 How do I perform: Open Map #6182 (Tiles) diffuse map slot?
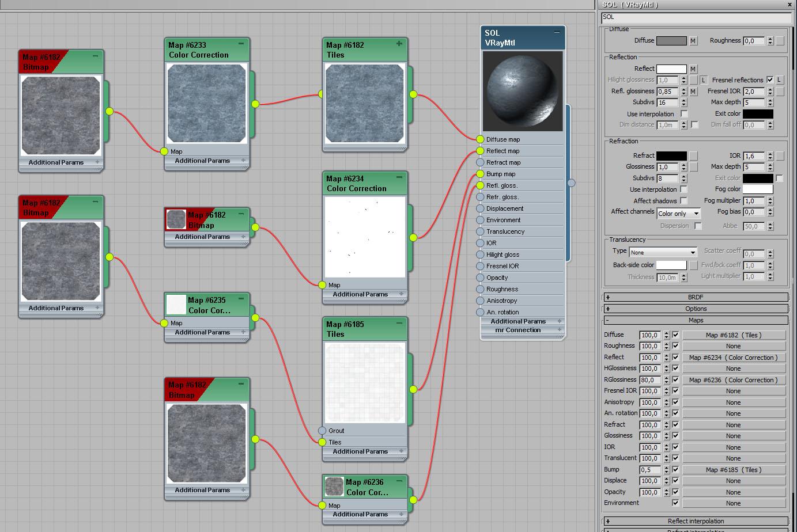(x=734, y=335)
